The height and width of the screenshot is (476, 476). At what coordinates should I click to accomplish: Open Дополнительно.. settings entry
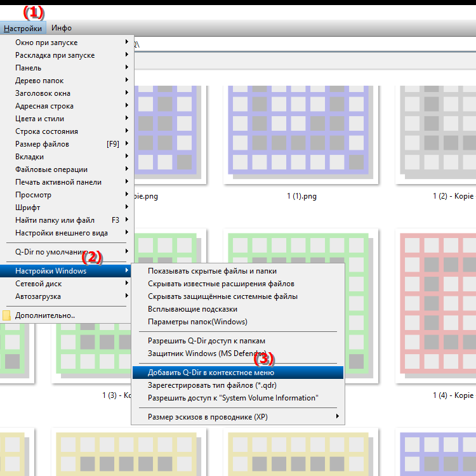66,315
